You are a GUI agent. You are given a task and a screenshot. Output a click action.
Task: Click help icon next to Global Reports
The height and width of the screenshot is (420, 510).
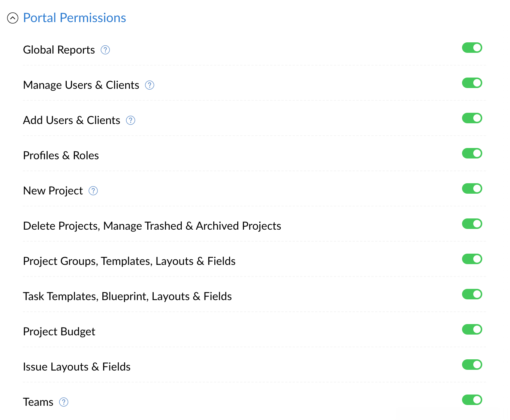pos(105,50)
